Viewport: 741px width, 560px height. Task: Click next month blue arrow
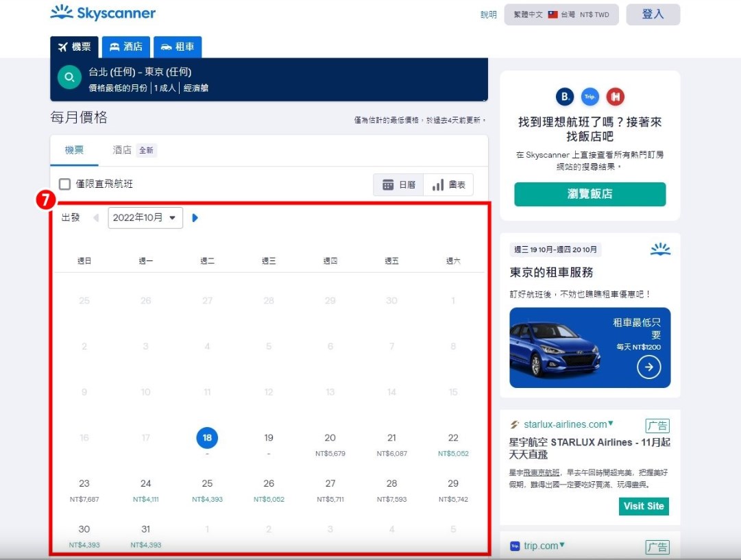coord(195,218)
